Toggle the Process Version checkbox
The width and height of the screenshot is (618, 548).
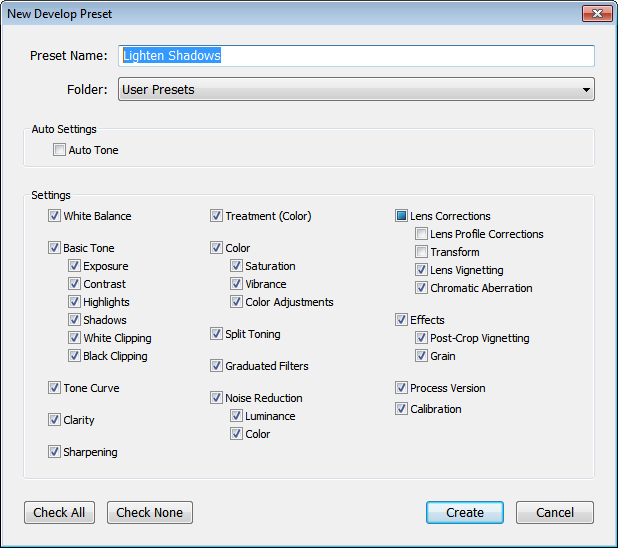point(401,388)
